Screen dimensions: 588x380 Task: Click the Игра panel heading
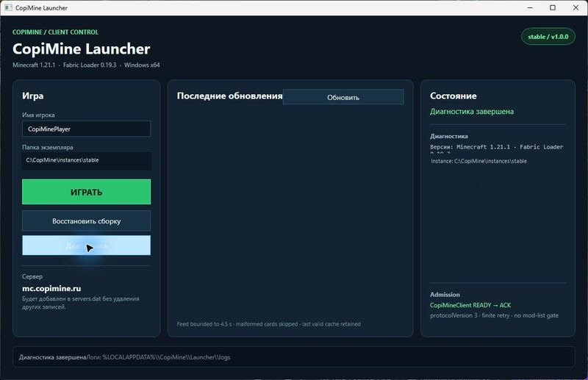[32, 96]
